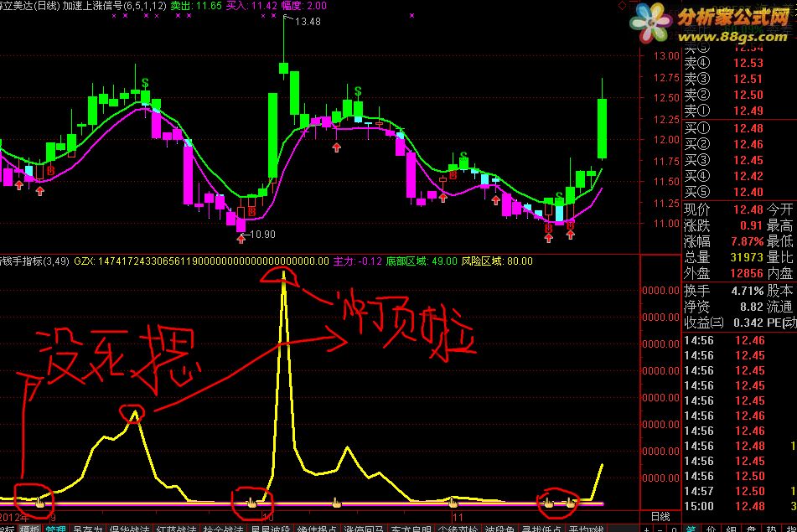Click the 13.00 price axis label

click(666, 56)
